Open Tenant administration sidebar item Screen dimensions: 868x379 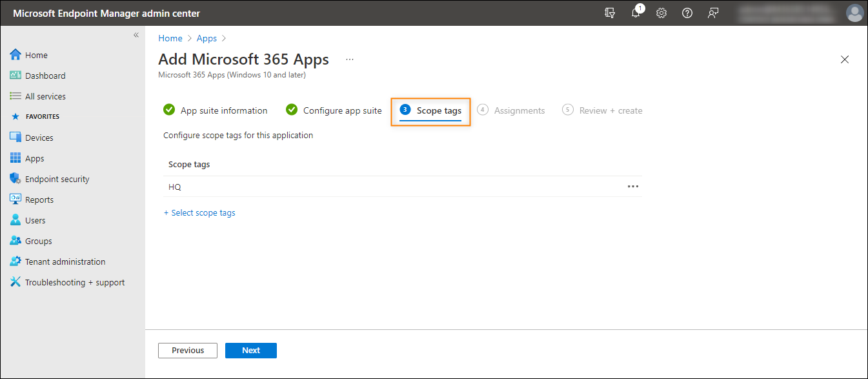[57, 261]
